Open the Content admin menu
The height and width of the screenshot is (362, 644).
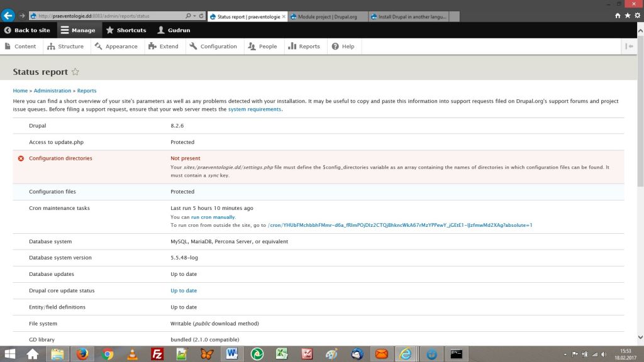tap(20, 47)
